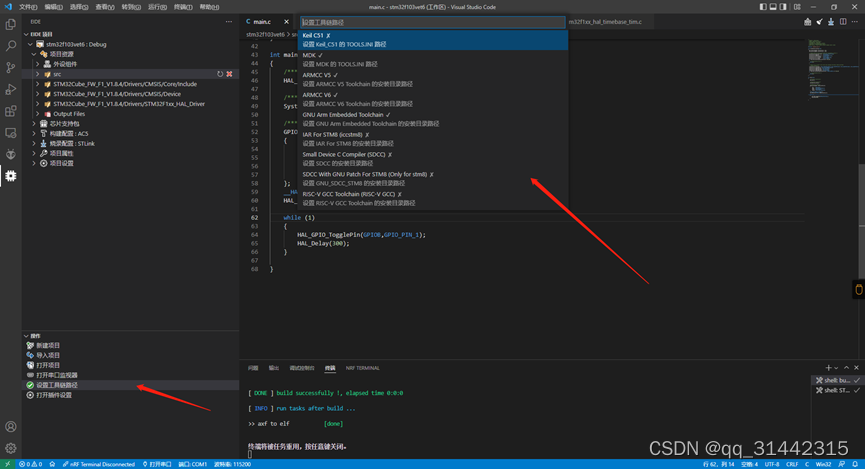Viewport: 865px width, 469px height.
Task: Click the 设置工具链路径 input field
Action: point(433,22)
